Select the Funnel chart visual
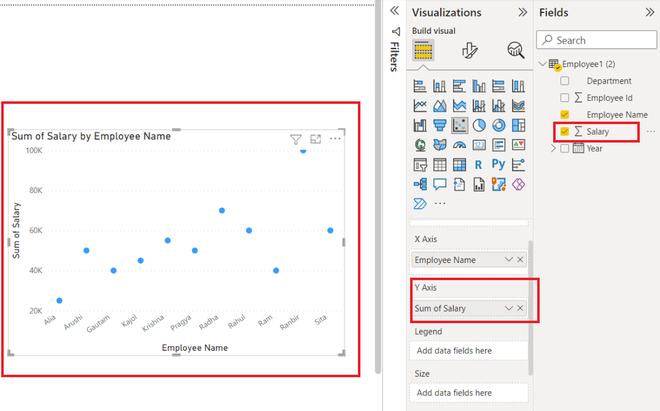This screenshot has width=660, height=411. pyautogui.click(x=439, y=125)
